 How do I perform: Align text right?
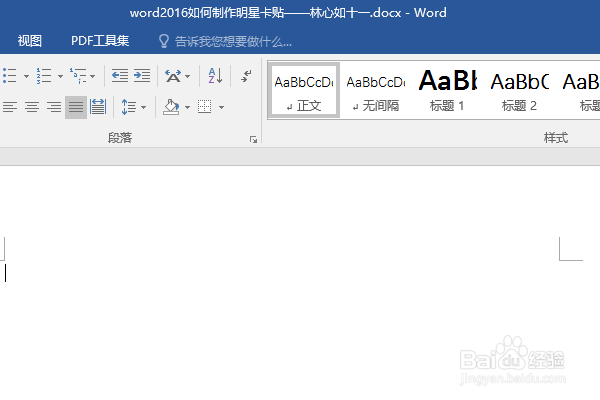54,107
